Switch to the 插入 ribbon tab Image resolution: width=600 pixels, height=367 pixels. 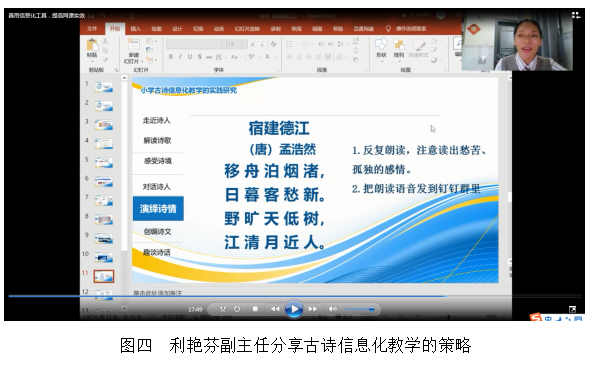135,29
